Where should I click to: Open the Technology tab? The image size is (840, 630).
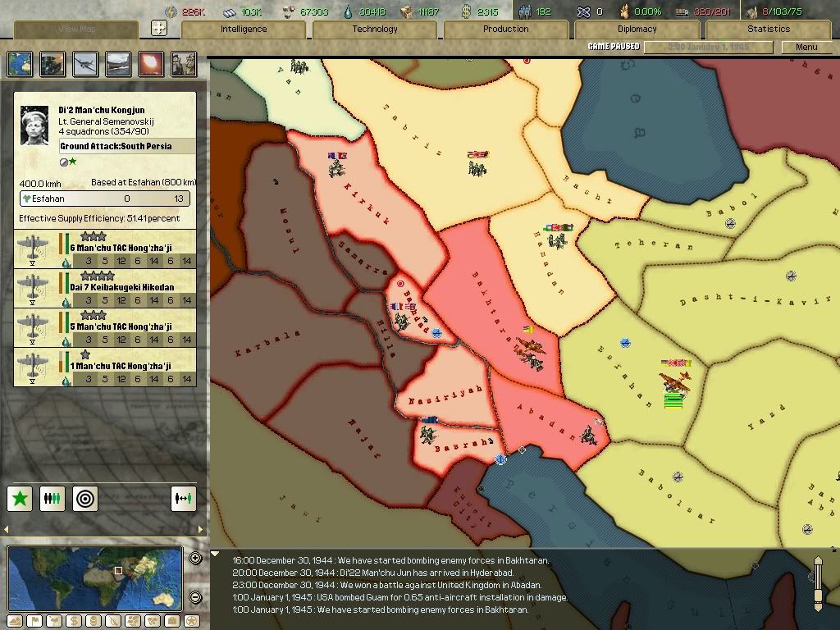(x=375, y=29)
